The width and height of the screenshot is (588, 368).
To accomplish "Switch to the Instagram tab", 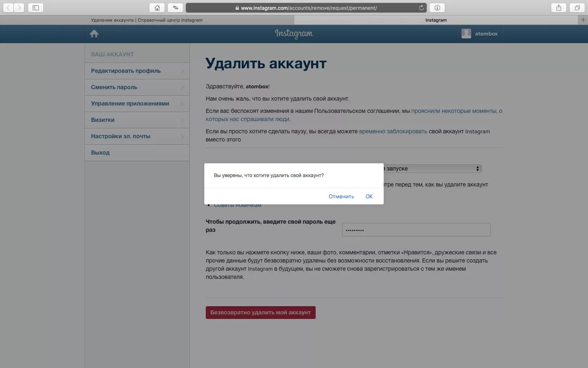I will [436, 20].
